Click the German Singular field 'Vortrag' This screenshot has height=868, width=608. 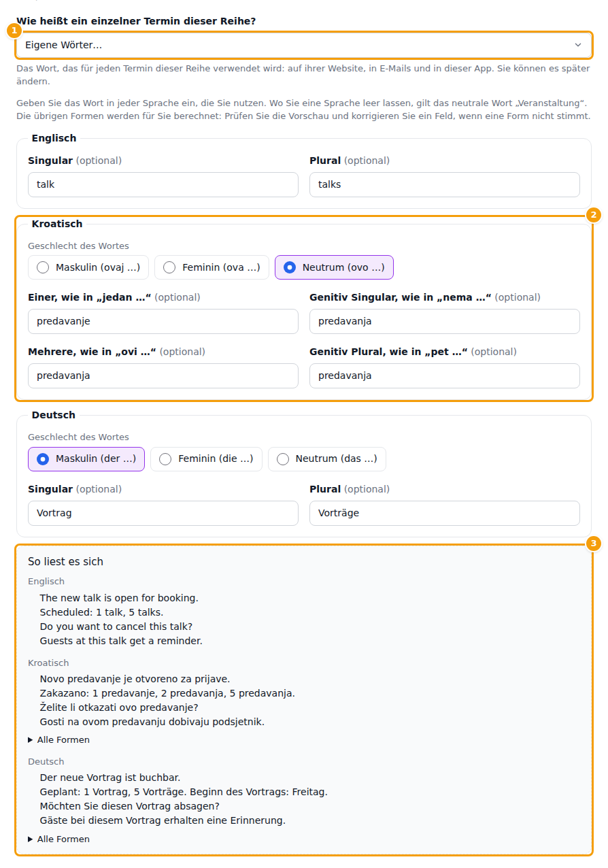coord(163,513)
